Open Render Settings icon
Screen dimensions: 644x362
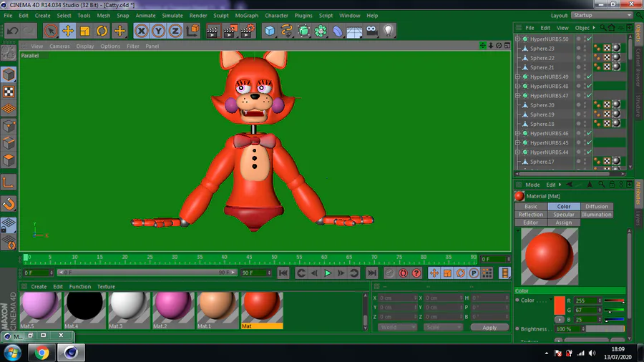[248, 31]
